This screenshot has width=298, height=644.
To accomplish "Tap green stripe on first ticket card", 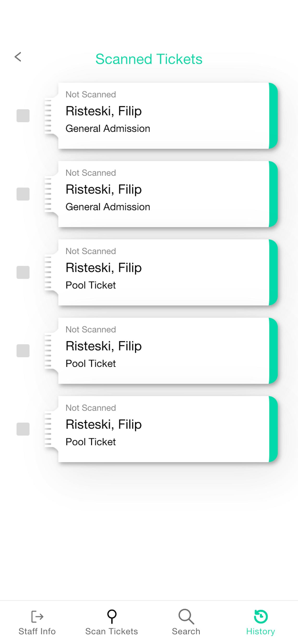I will [x=273, y=116].
